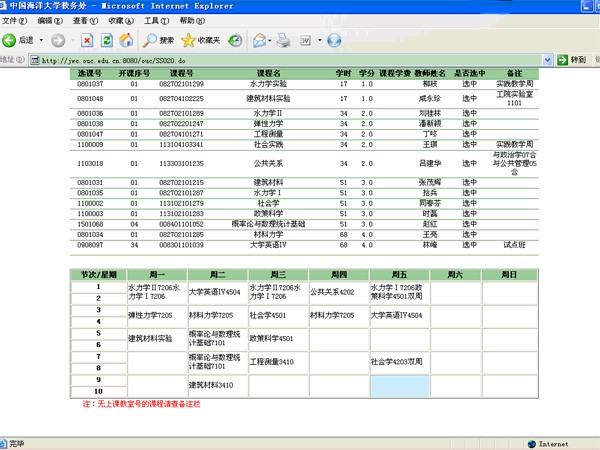Open the 文件(F) menu
The height and width of the screenshot is (450, 600).
point(15,20)
